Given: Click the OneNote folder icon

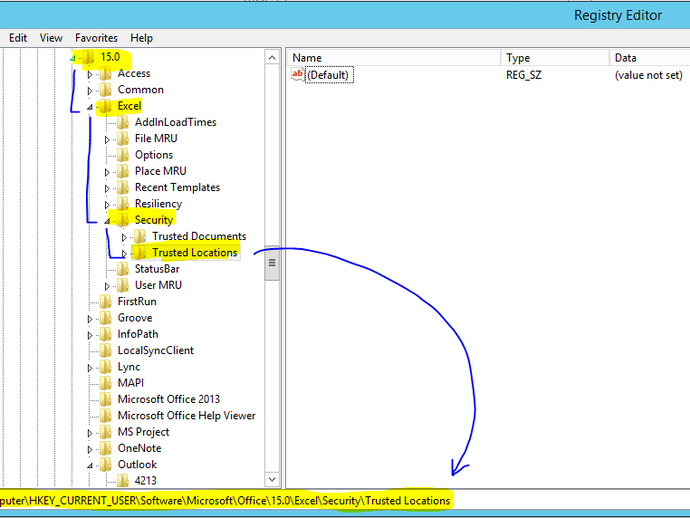Looking at the screenshot, I should pyautogui.click(x=106, y=448).
